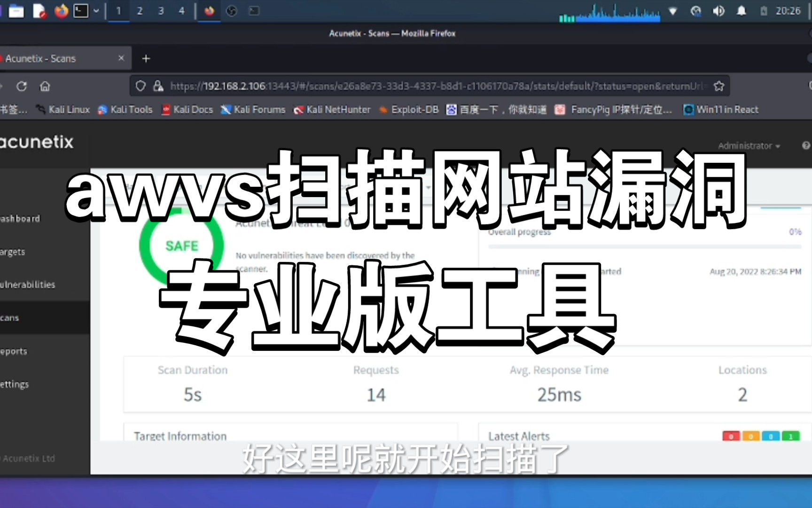Open OBS Studio from the taskbar
The image size is (812, 508).
point(232,11)
